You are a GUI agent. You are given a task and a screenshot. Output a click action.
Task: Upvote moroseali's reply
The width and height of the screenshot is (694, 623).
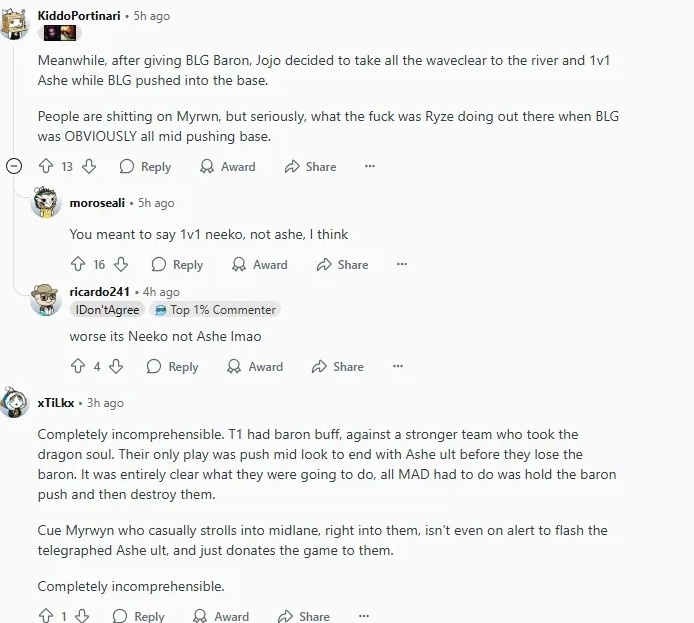pyautogui.click(x=78, y=264)
